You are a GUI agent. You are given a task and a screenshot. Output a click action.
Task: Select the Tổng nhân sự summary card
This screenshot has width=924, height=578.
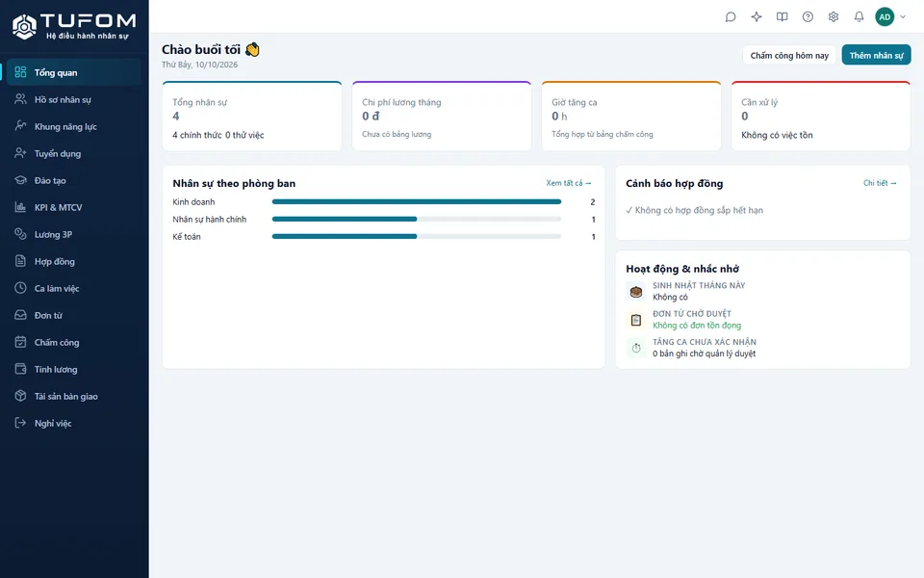click(x=252, y=117)
